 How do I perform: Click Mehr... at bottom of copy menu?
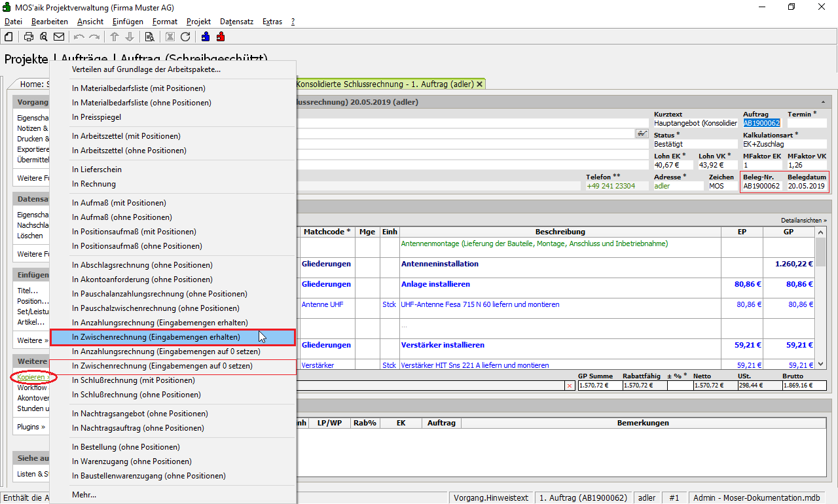pos(84,495)
